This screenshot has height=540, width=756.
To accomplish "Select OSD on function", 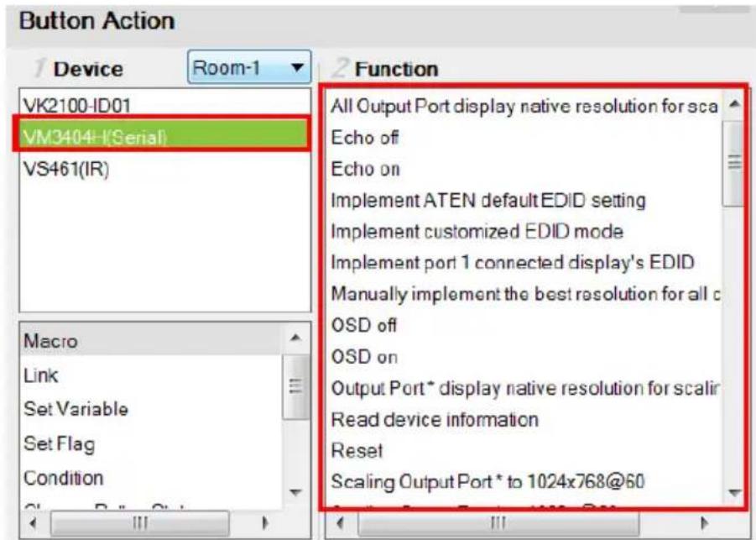I will [x=524, y=357].
